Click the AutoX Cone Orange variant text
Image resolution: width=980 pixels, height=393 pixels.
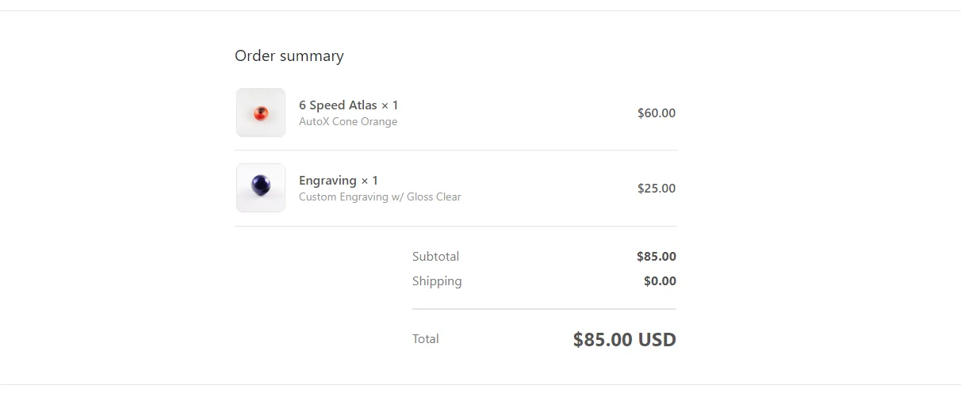pyautogui.click(x=348, y=122)
